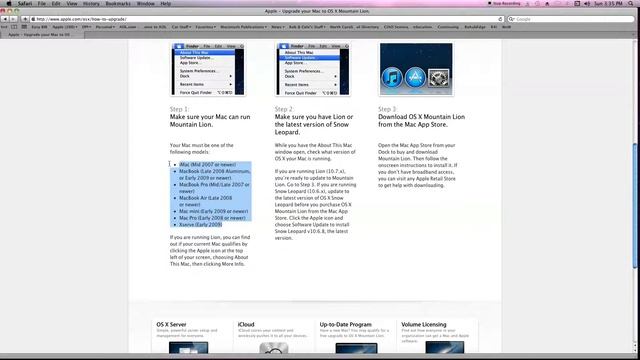Go back with Safari's back arrow
Viewport: 640px width, 360px height.
point(5,19)
